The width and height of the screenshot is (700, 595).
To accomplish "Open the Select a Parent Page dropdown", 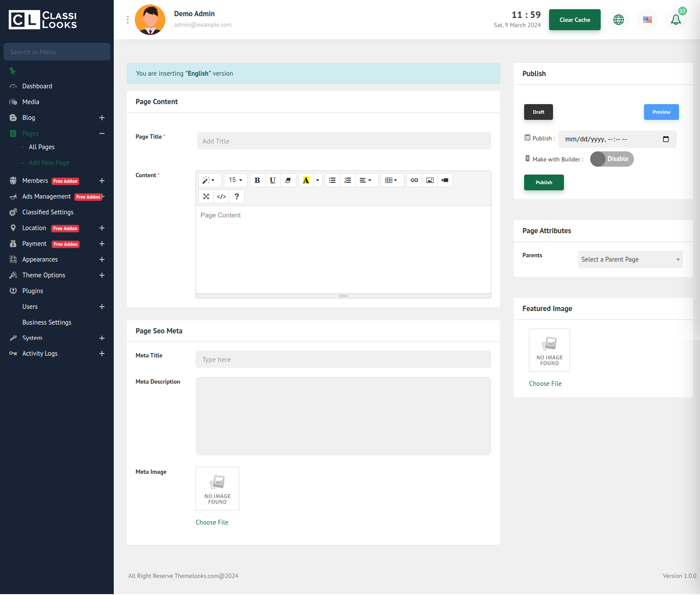I will (630, 259).
